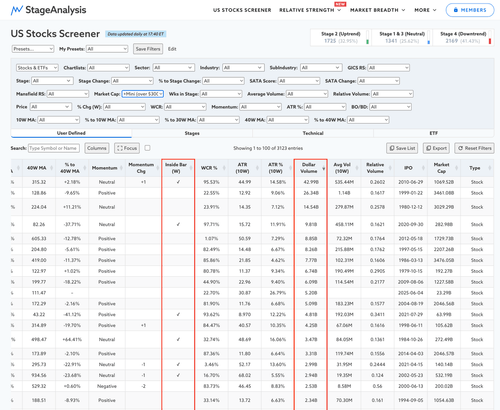Toggle the checkbox next to Focus button
500x410 pixels.
(147, 148)
